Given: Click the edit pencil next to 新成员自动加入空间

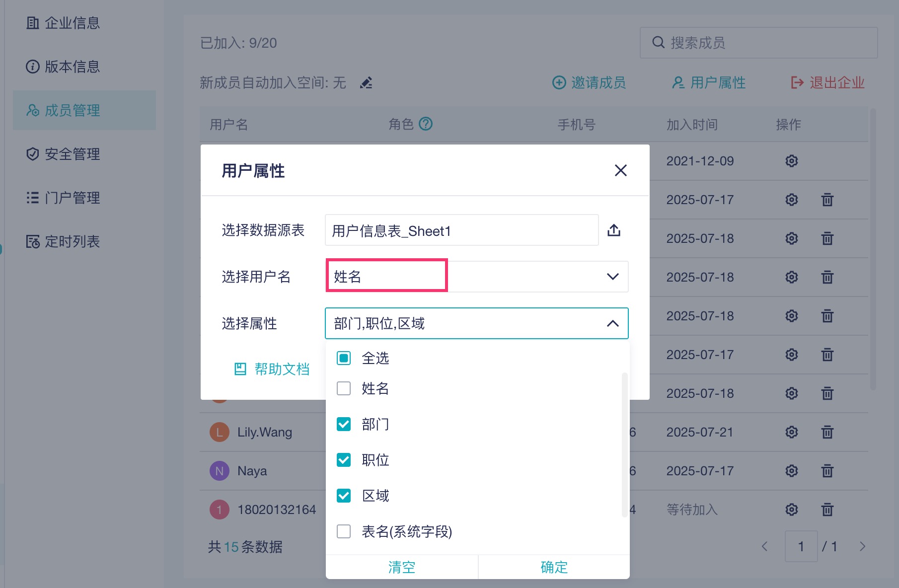Looking at the screenshot, I should tap(366, 82).
